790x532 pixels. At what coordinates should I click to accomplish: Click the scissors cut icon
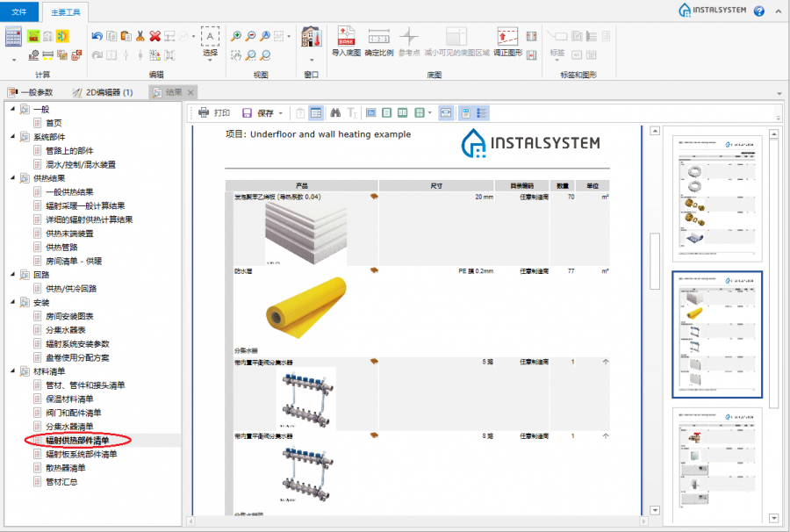coord(140,36)
